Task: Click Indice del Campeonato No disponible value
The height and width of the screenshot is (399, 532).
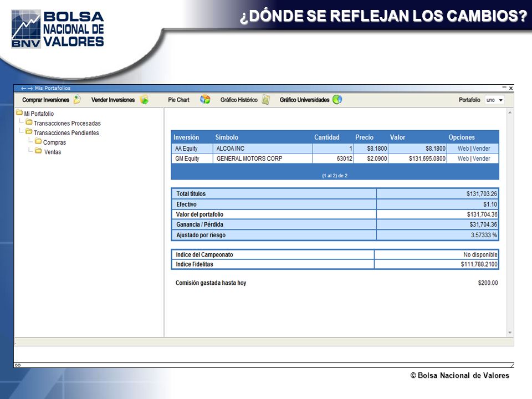Action: pos(480,255)
